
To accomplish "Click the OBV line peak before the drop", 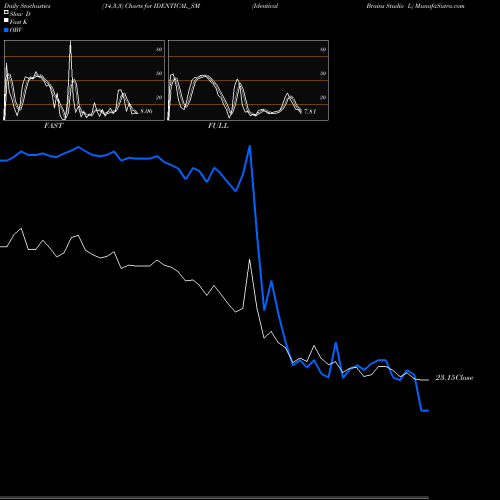I will tap(250, 146).
